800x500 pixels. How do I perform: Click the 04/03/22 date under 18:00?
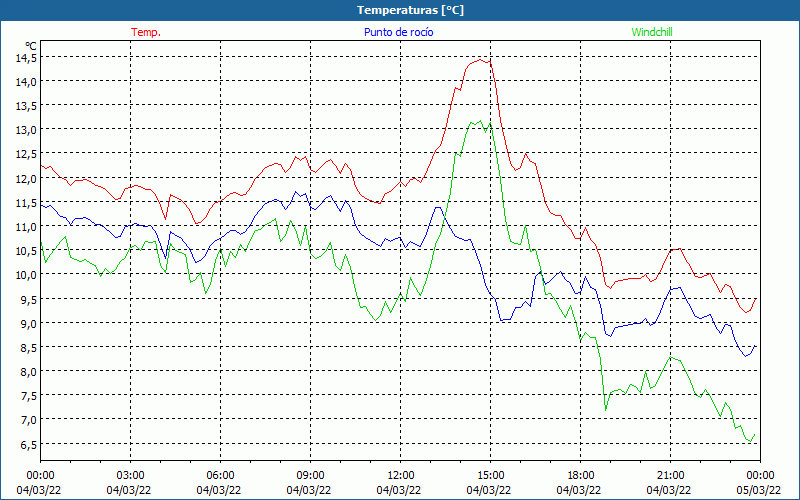click(x=579, y=490)
